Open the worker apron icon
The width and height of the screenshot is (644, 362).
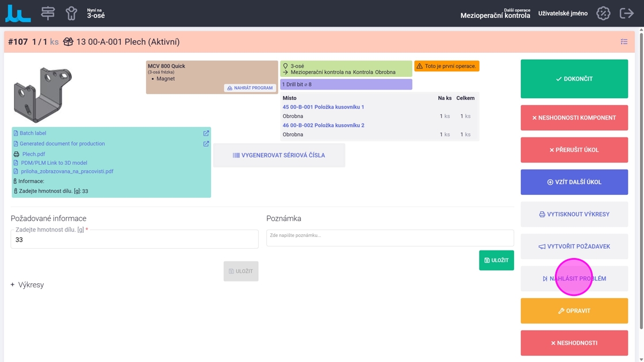[x=71, y=13]
